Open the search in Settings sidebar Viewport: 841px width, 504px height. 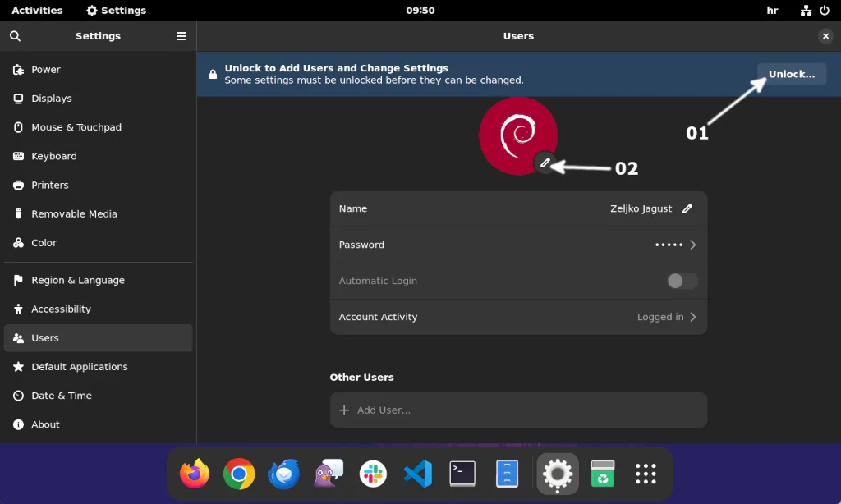[x=15, y=36]
